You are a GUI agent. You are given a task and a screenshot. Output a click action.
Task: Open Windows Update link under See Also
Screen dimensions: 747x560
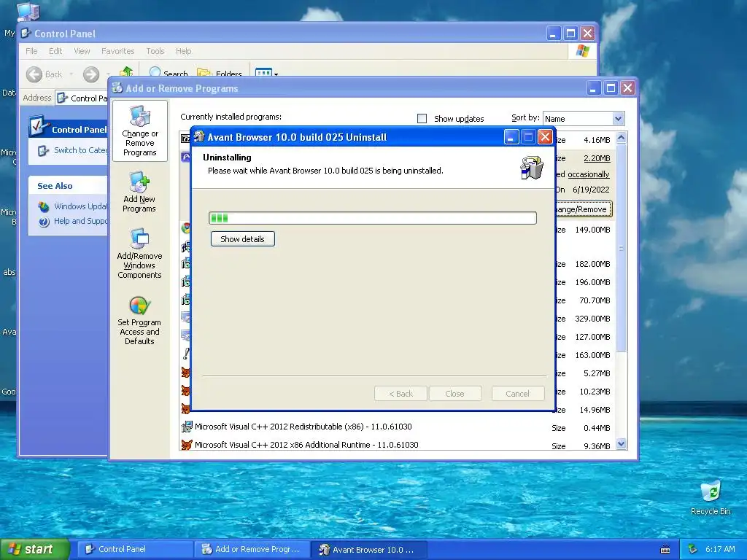[x=80, y=206]
